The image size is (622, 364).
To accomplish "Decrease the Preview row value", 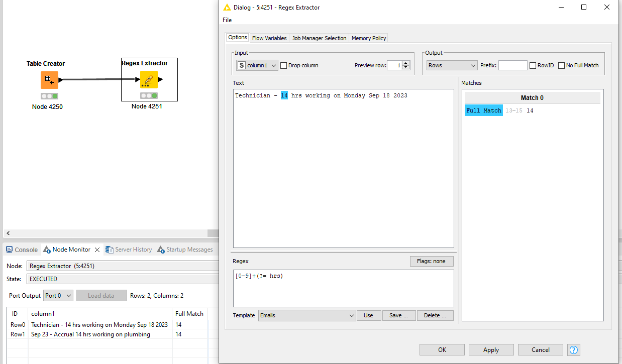I will [x=406, y=68].
